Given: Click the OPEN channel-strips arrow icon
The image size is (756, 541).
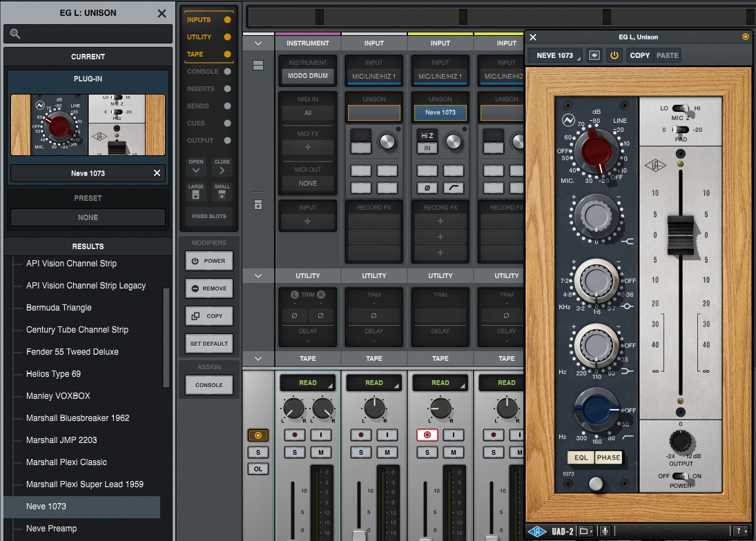Looking at the screenshot, I should click(x=196, y=170).
